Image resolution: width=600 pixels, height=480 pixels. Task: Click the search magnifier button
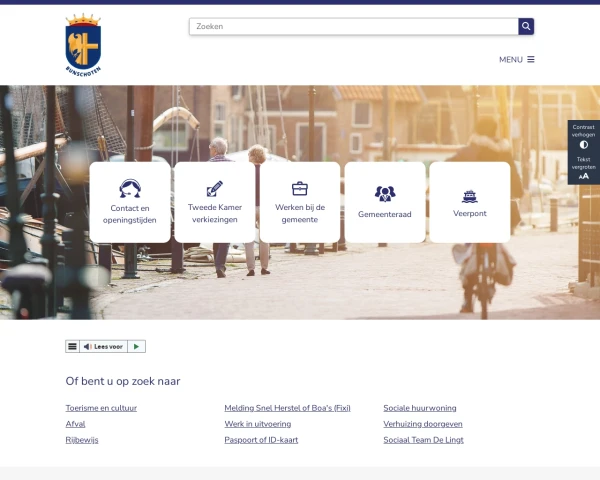[526, 26]
